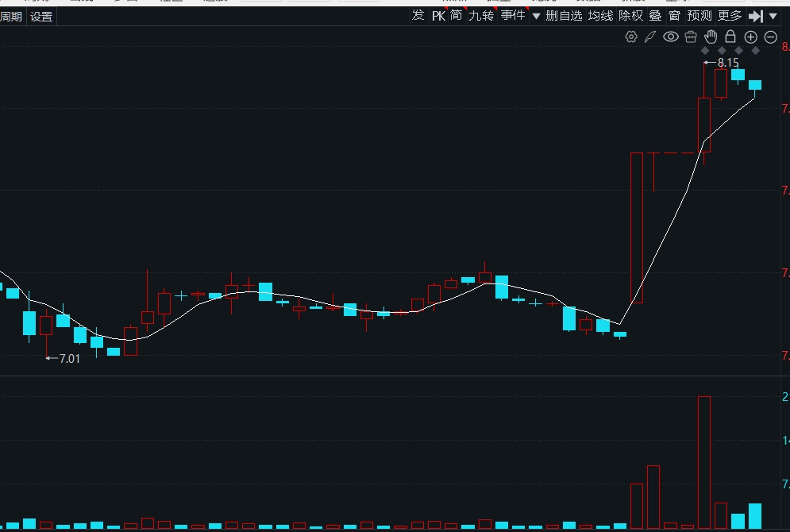Select the large red limit-up candlestick
790x532 pixels.
(x=637, y=228)
